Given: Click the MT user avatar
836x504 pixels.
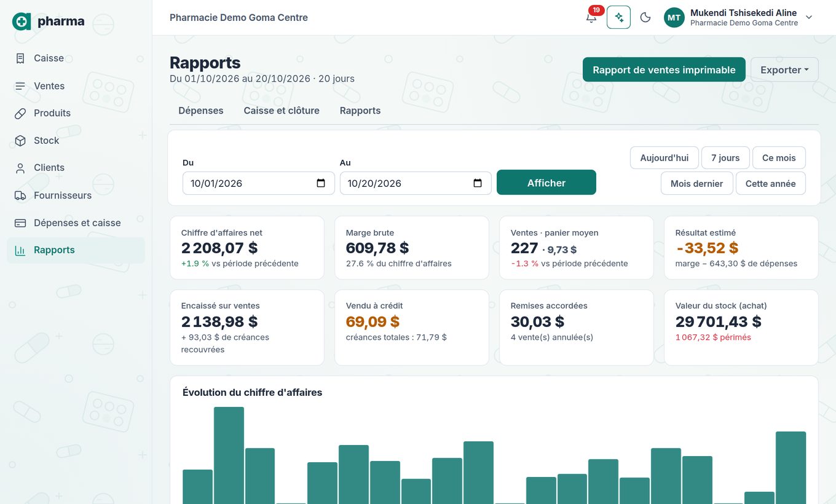Looking at the screenshot, I should [674, 17].
